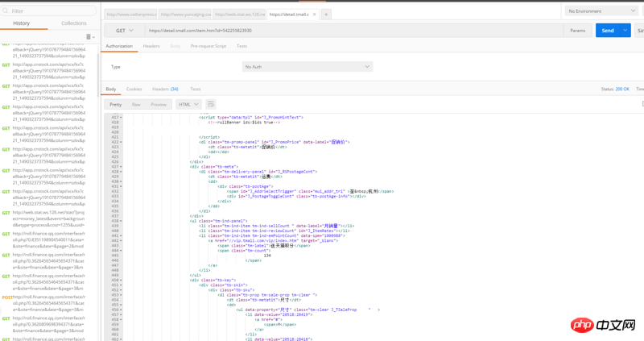Switch to the Collections tab
This screenshot has width=644, height=341.
[74, 23]
